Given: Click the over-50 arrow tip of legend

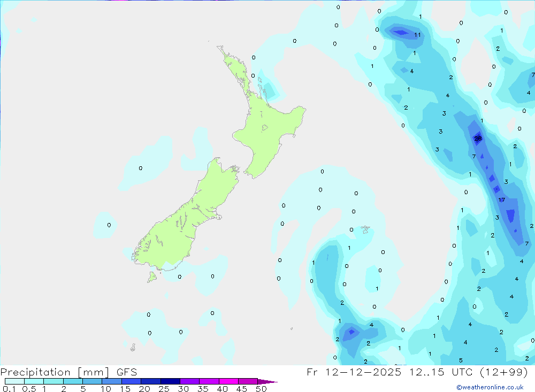Looking at the screenshot, I should click(268, 381).
